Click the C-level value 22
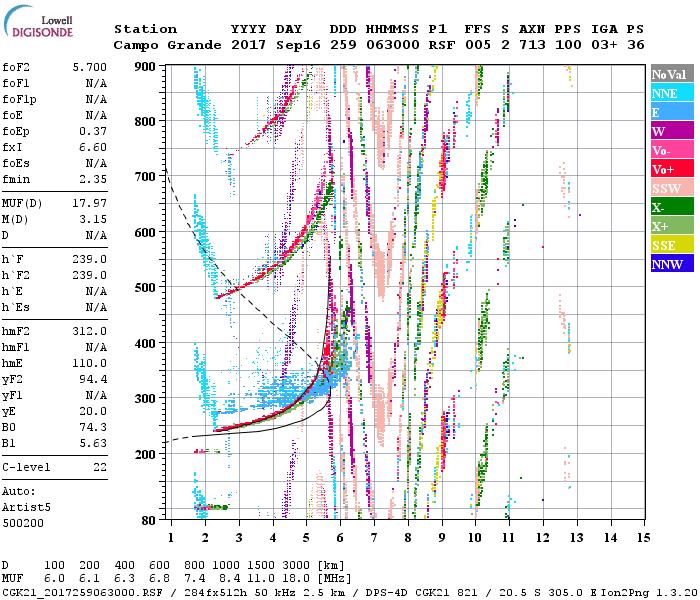Screen dimensions: 700x600 pos(100,467)
